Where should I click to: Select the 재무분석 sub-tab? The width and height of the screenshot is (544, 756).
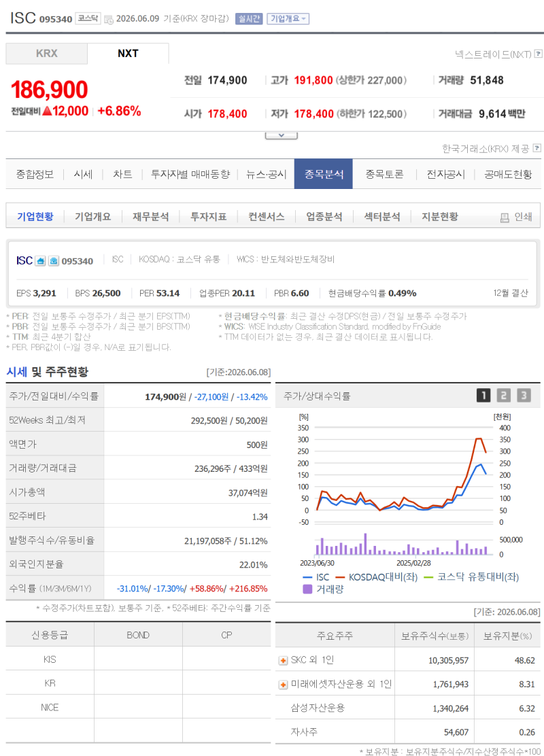pos(150,216)
